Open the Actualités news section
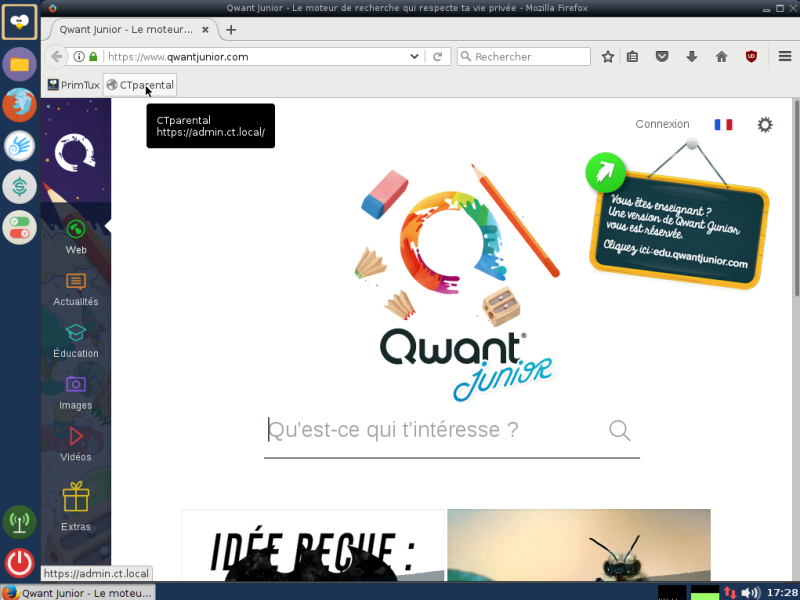Viewport: 800px width, 600px height. click(x=76, y=289)
